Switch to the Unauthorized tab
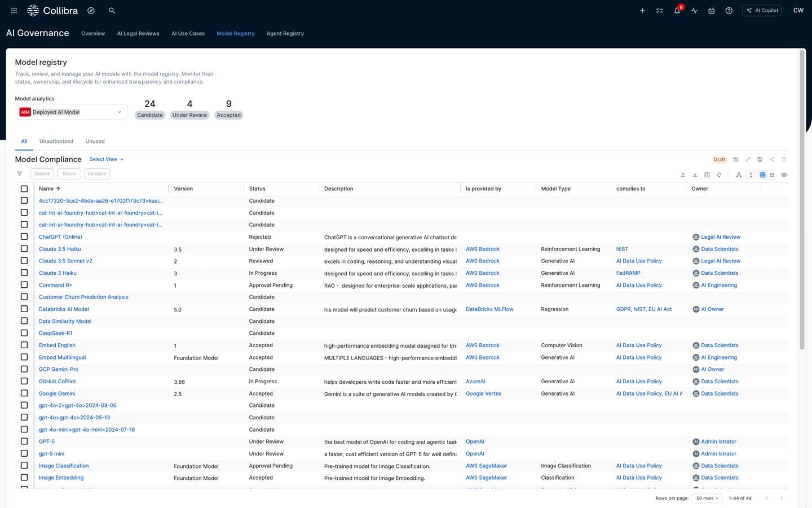 click(56, 141)
